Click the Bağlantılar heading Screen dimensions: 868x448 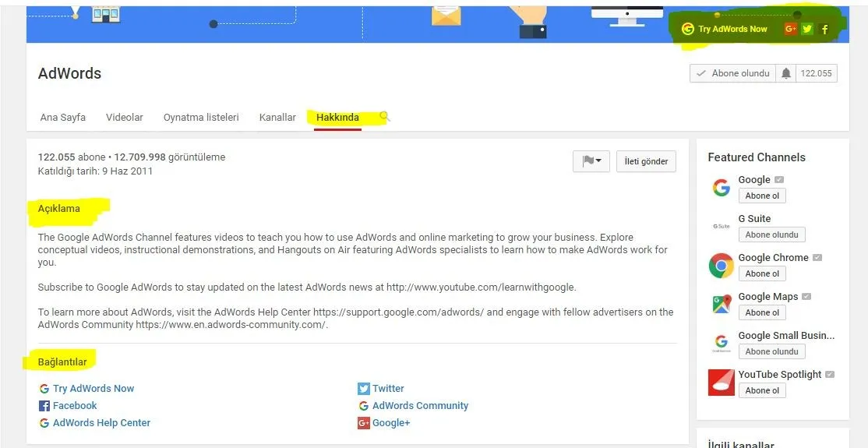tap(62, 362)
